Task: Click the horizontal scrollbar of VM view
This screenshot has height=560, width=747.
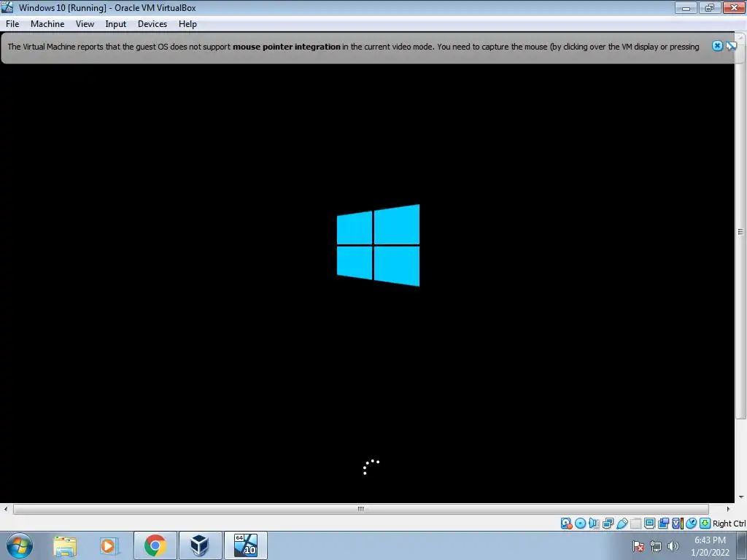Action: (x=360, y=509)
